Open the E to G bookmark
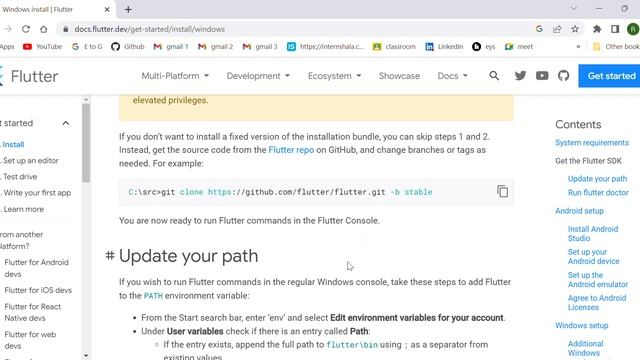 tap(87, 47)
